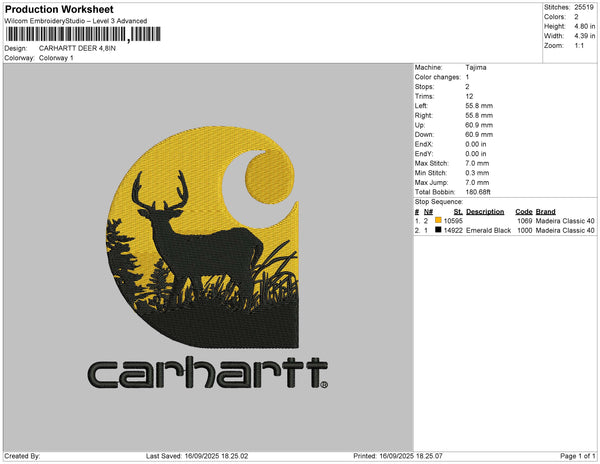600x464 pixels.
Task: Click the 'Brand' column header
Action: pos(545,212)
